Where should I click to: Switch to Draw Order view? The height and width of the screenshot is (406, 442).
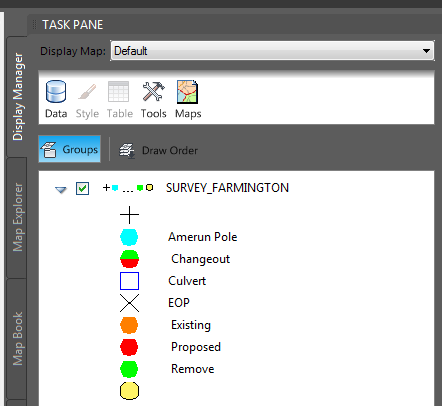[x=158, y=150]
